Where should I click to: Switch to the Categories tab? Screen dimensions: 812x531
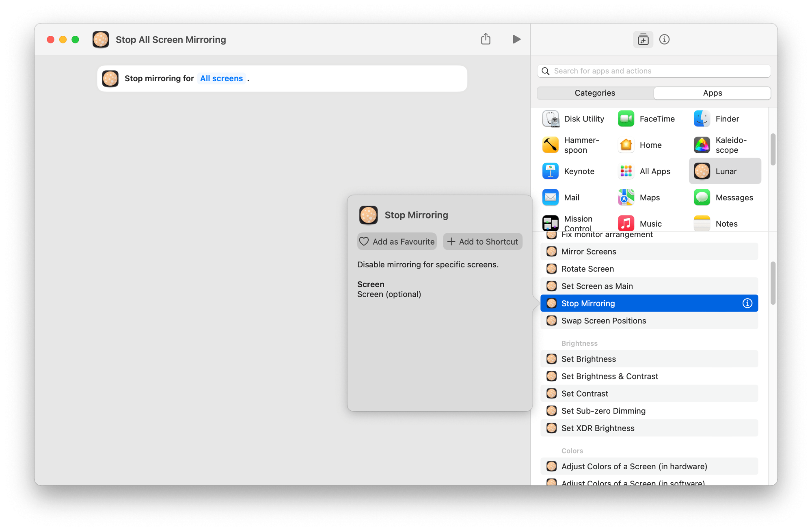595,93
